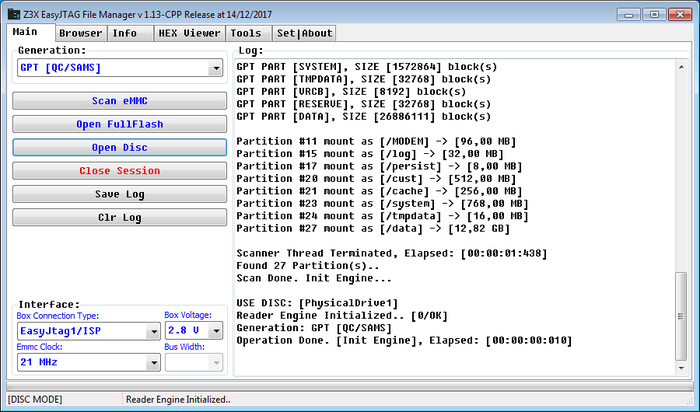Click the Save Log button
The height and width of the screenshot is (412, 700).
click(x=119, y=194)
